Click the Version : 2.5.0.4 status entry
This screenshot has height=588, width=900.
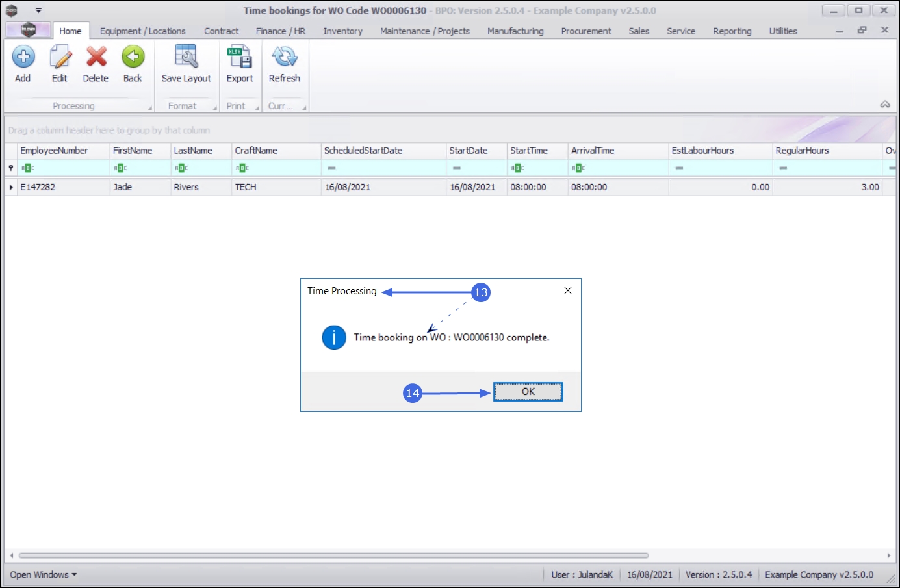pos(719,575)
